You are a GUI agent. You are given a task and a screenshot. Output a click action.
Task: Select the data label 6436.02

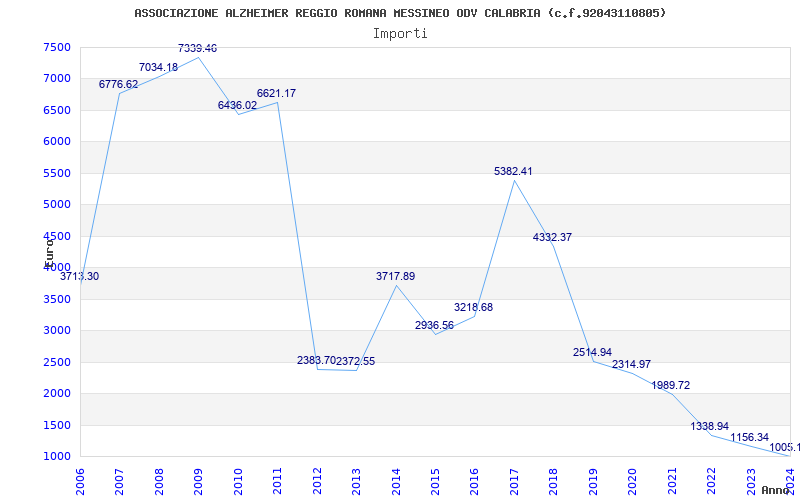click(x=237, y=105)
